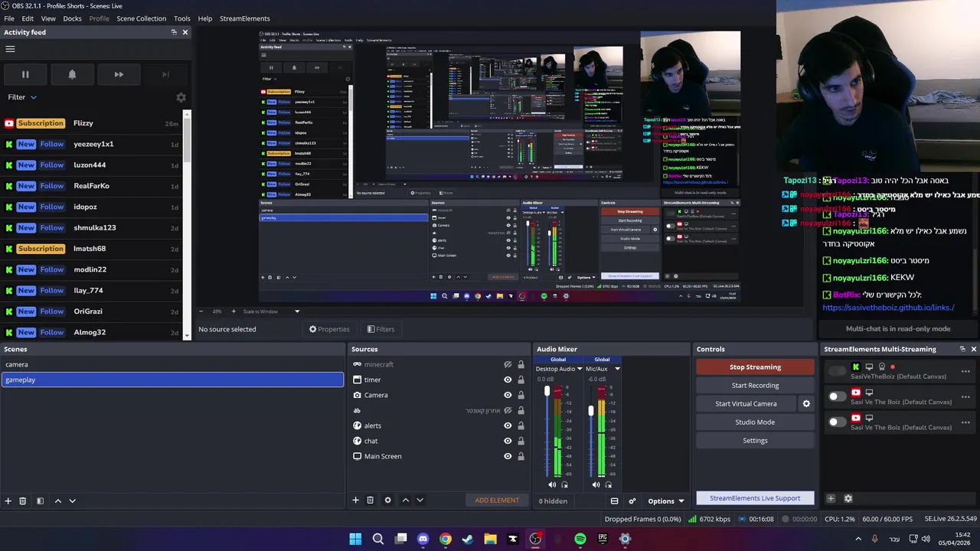Unlock the Main Screen source lock
Image resolution: width=980 pixels, height=551 pixels.
pos(521,456)
